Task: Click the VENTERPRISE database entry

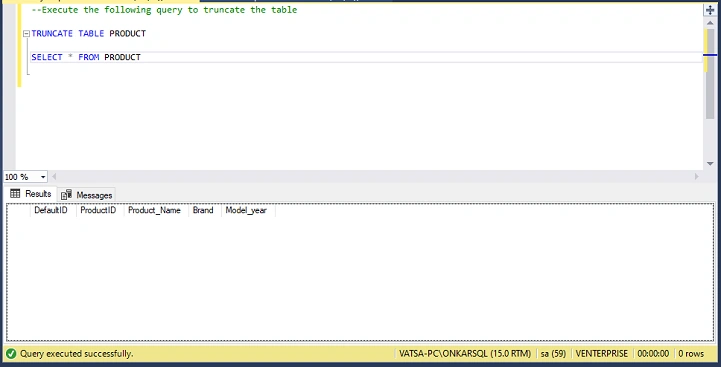Action: point(601,354)
